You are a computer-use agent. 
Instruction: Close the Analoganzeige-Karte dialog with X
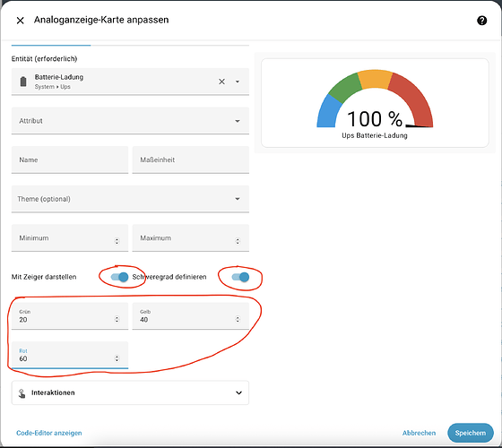20,21
